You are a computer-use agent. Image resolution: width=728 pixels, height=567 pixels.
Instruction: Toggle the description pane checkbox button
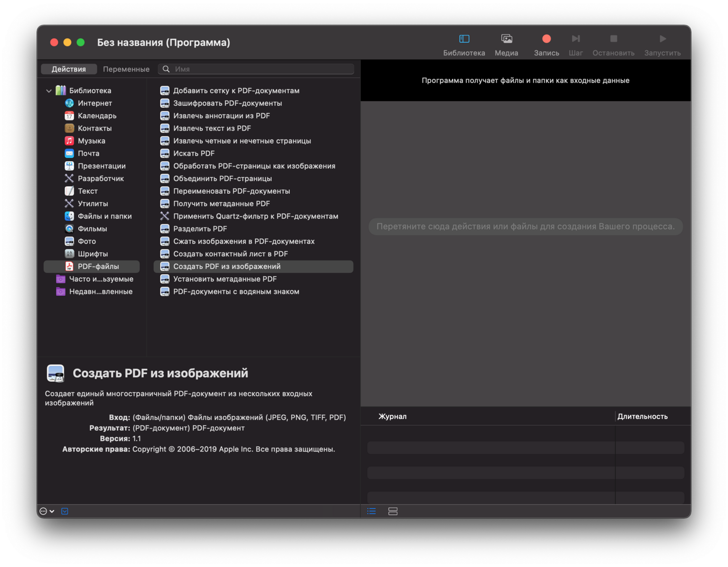(65, 511)
